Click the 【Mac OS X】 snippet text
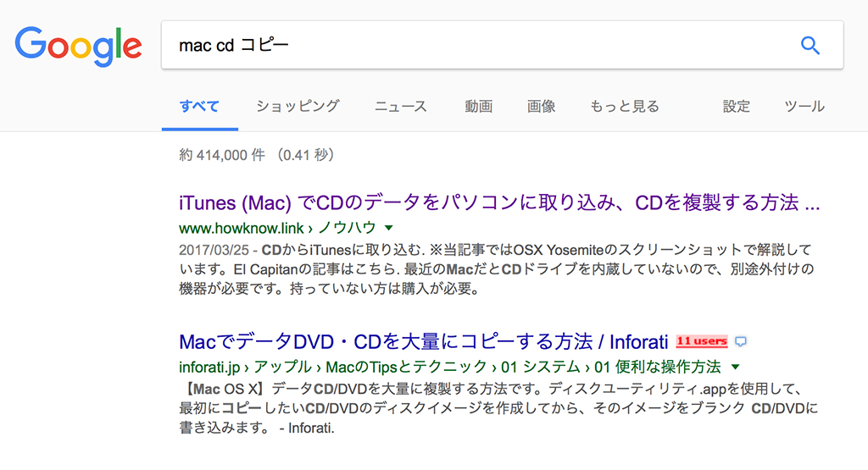The width and height of the screenshot is (868, 470). (498, 408)
